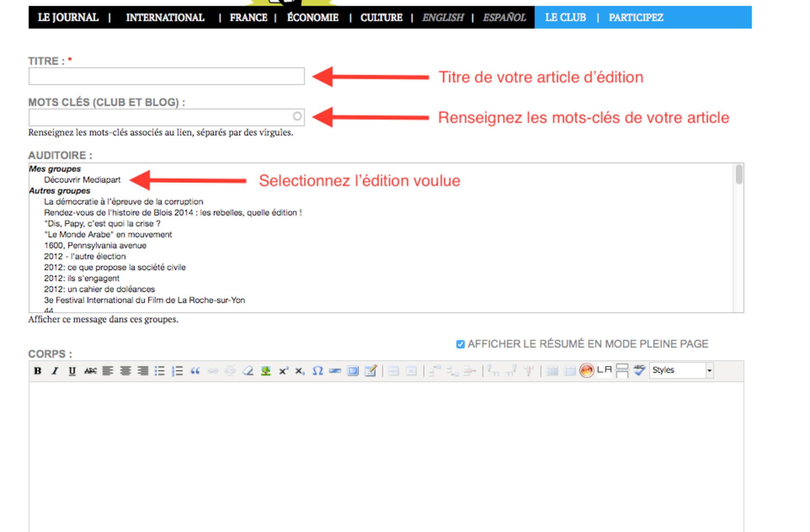The width and height of the screenshot is (810, 532).
Task: Open the Le Club menu tab
Action: pos(565,18)
